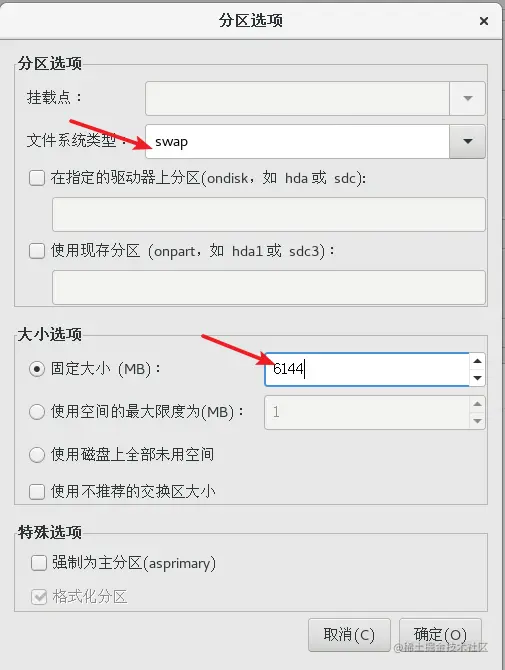The width and height of the screenshot is (505, 670).
Task: Open the mount point dropdown arrow
Action: [467, 99]
